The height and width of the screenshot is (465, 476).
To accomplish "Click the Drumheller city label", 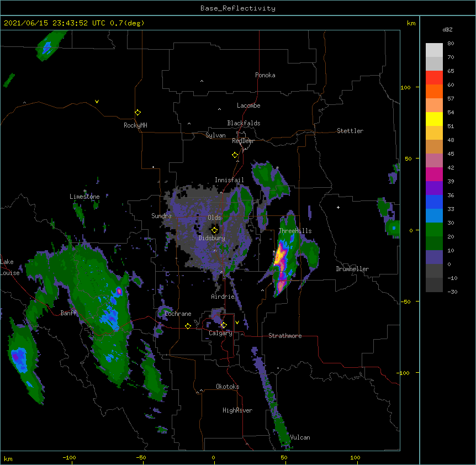I will 352,269.
